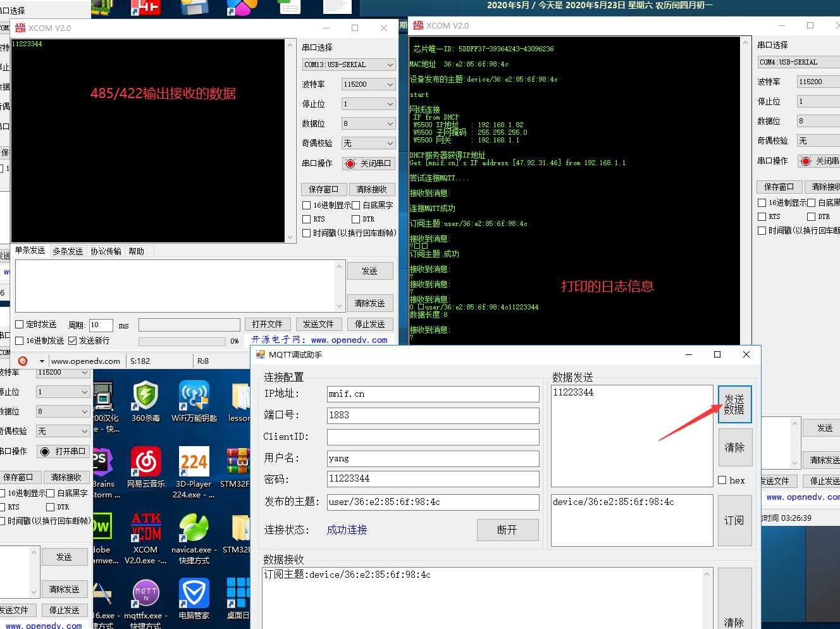Click the 端口号 field showing 1883
The height and width of the screenshot is (629, 840).
point(433,415)
